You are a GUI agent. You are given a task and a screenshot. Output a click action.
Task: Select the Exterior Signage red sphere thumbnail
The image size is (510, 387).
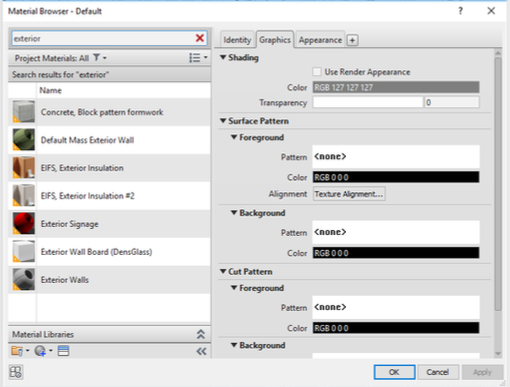click(23, 223)
